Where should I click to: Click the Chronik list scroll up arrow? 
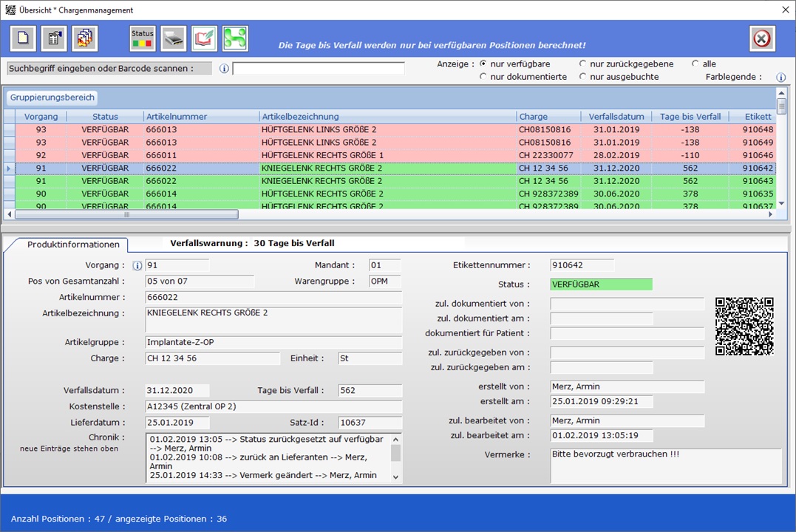pyautogui.click(x=396, y=440)
